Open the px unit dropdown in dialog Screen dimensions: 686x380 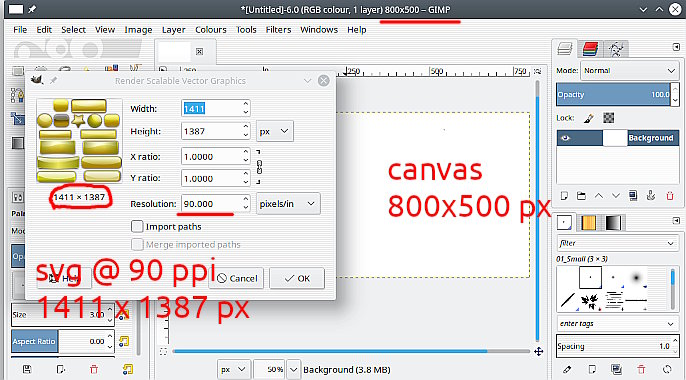(x=274, y=131)
